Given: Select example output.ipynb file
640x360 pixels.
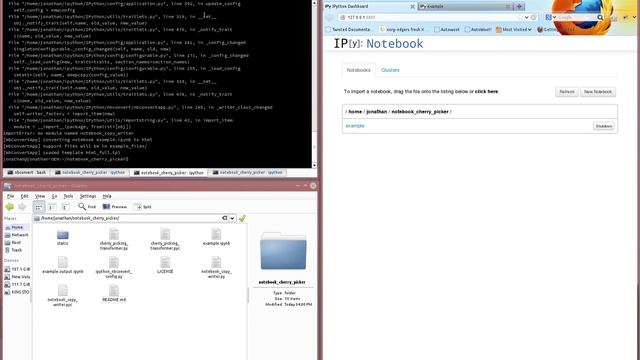Looking at the screenshot, I should click(62, 265).
